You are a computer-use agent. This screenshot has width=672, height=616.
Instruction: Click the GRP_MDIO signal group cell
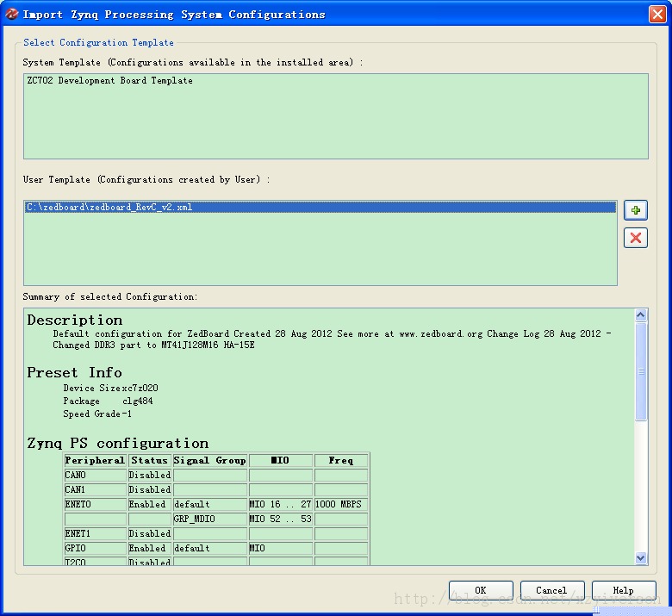pos(210,519)
